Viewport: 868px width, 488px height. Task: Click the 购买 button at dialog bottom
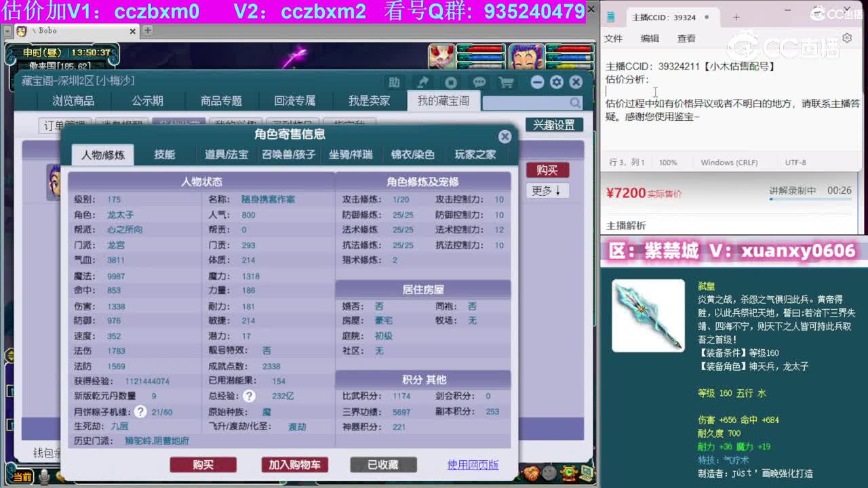coord(203,464)
